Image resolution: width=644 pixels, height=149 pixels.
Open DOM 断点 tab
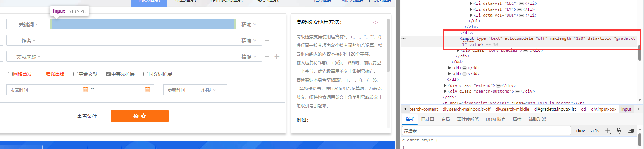[x=496, y=120]
